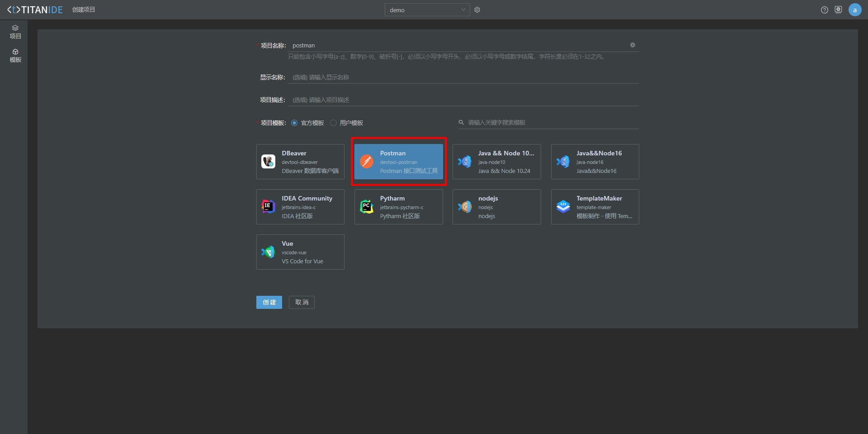
Task: Click the screen icon beside the avatar
Action: tap(839, 9)
